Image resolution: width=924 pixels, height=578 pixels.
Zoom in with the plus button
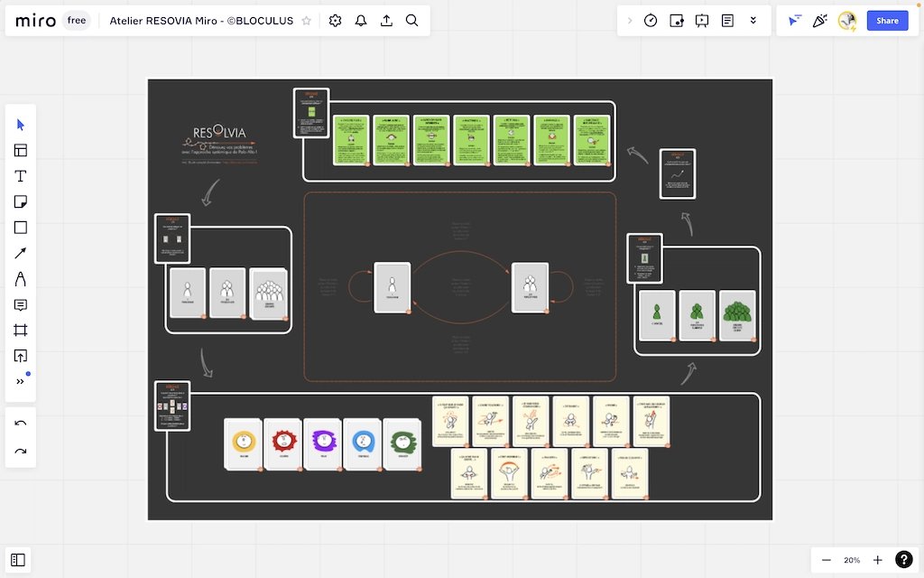click(x=877, y=560)
